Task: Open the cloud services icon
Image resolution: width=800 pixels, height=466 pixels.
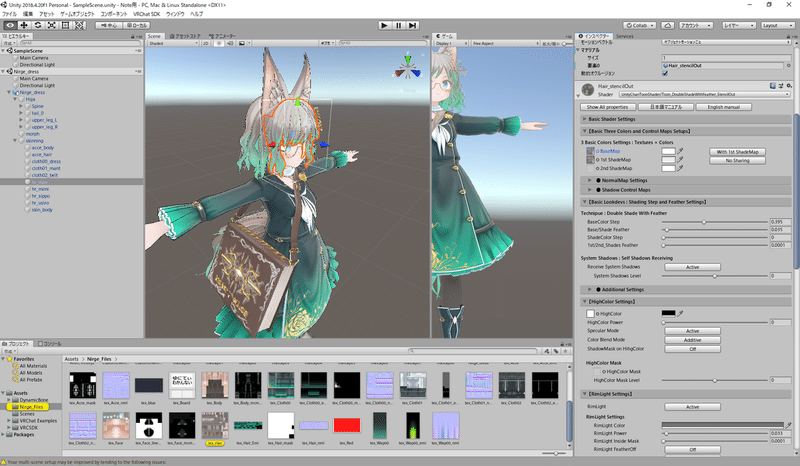Action: tap(667, 25)
